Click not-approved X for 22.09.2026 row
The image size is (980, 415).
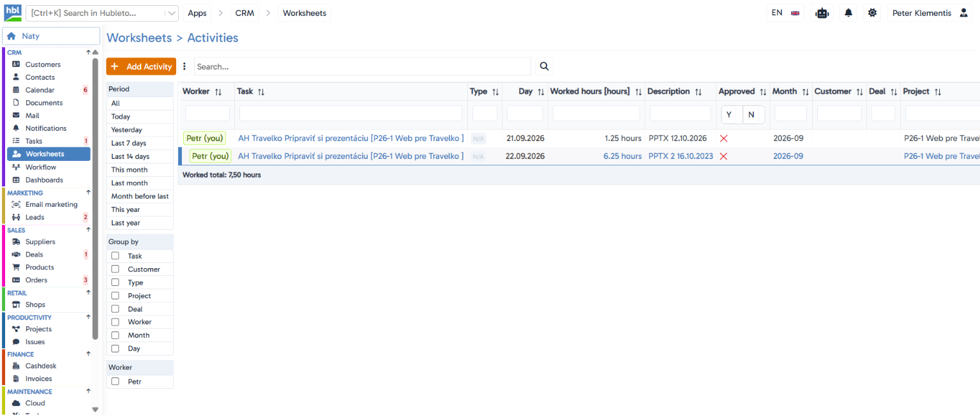tap(723, 156)
